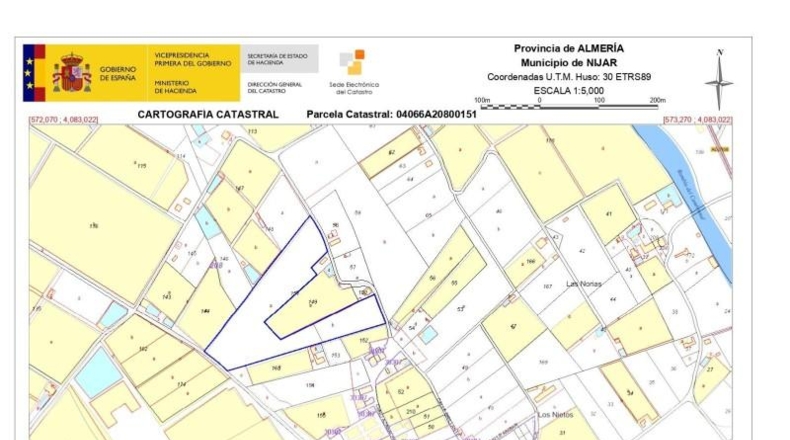Click the 'Las Norias' place name
The height and width of the screenshot is (440, 790).
pos(584,284)
